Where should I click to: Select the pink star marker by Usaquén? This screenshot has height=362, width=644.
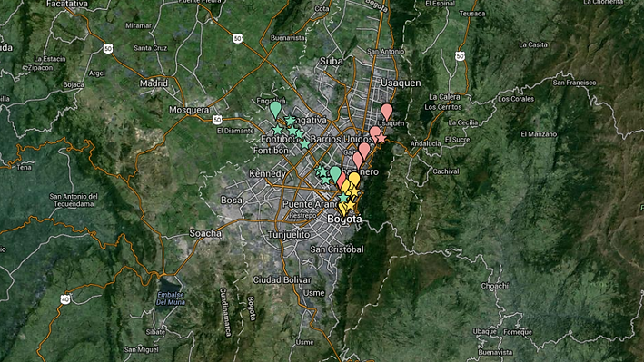[381, 138]
